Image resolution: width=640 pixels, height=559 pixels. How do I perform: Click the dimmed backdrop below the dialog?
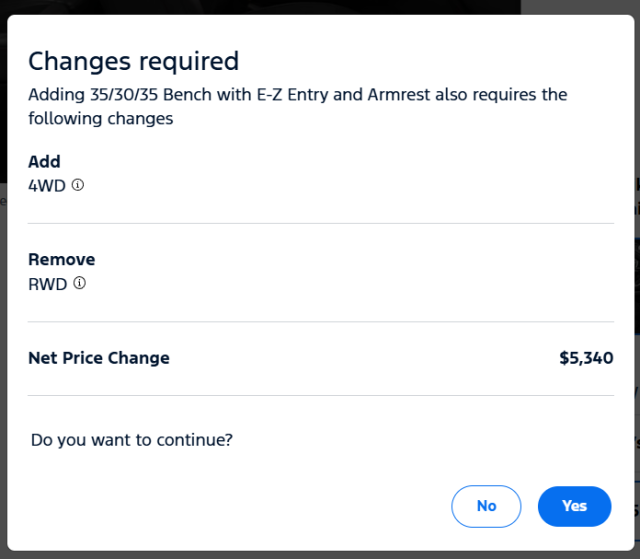point(300,554)
